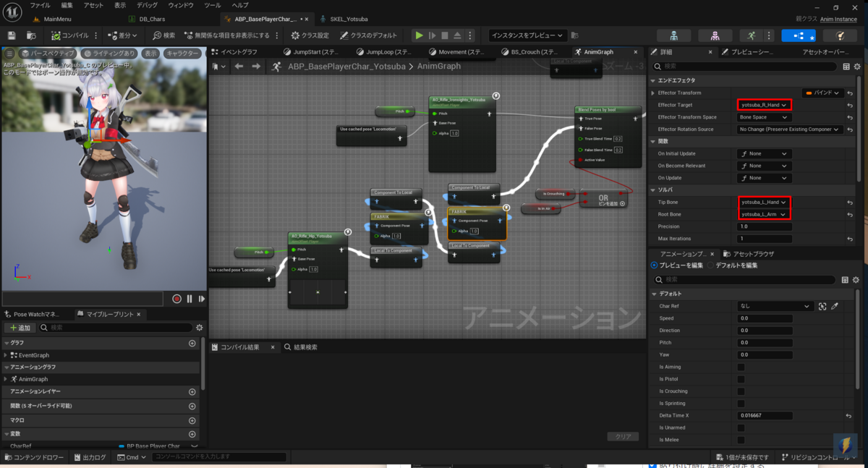
Task: Click the graph forward navigation arrow
Action: click(x=256, y=66)
